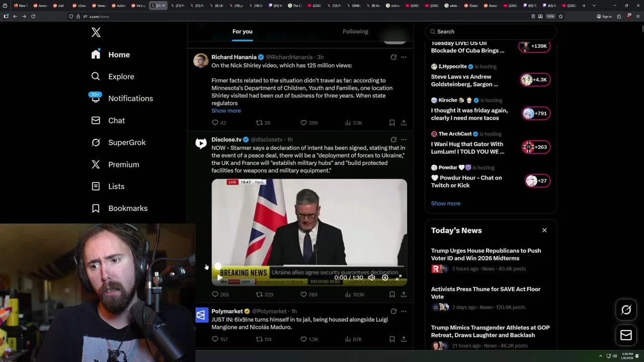Image resolution: width=644 pixels, height=362 pixels.
Task: Bookmark this page with the star icon
Action: coord(560,17)
